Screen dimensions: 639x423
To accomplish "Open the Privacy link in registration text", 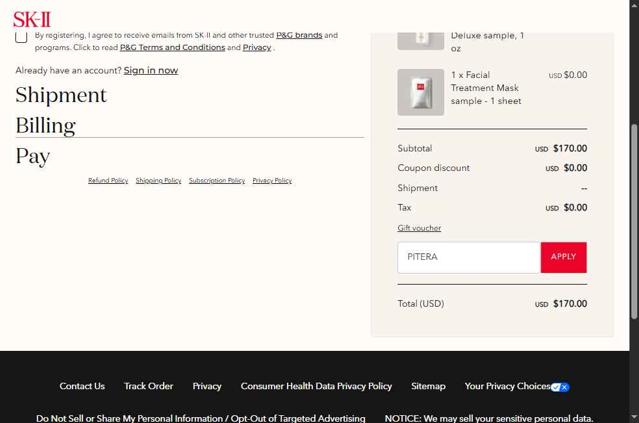I will (x=257, y=47).
